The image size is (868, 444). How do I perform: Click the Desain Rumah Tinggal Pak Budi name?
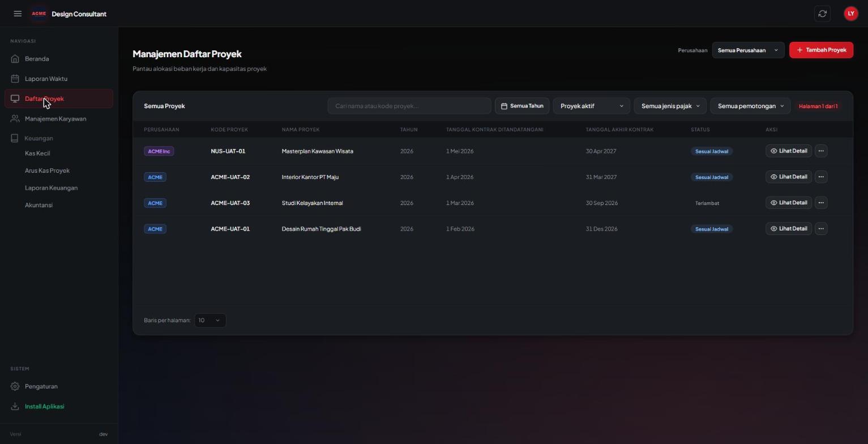[x=321, y=229]
